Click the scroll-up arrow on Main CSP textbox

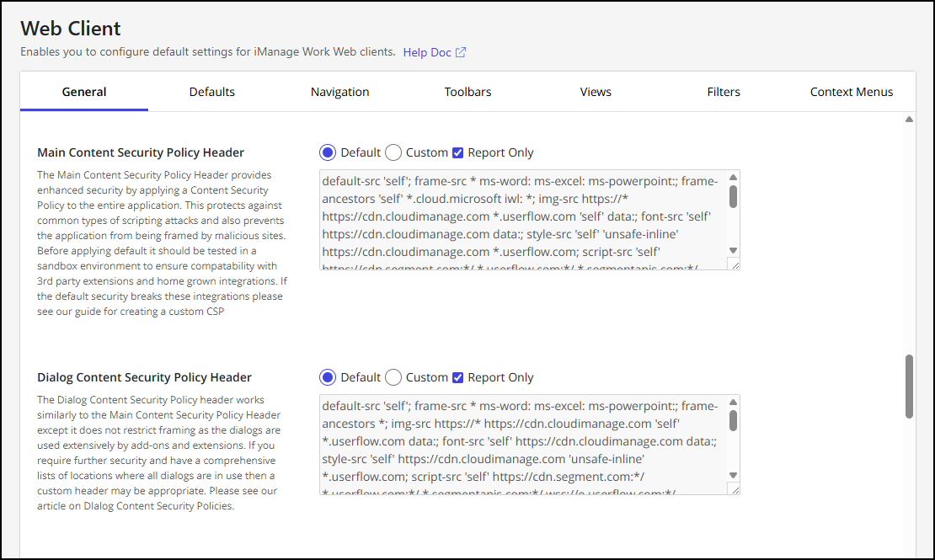(734, 177)
